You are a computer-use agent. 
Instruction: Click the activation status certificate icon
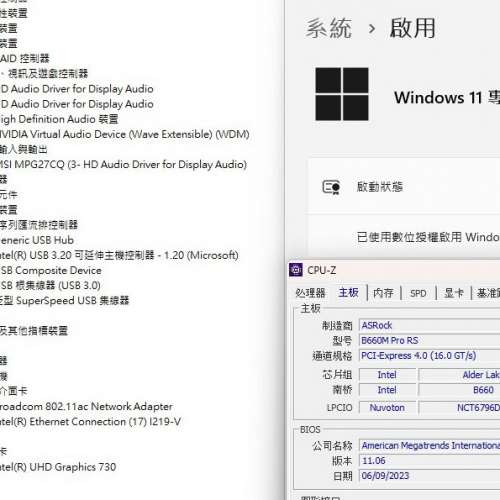tap(331, 187)
